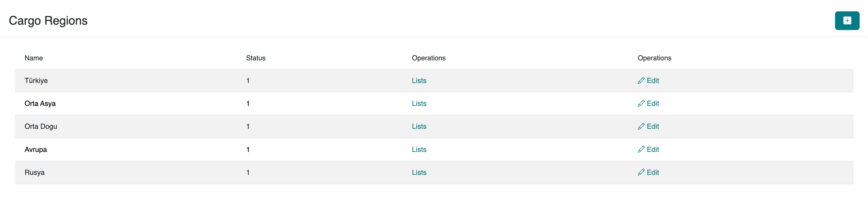Click the pencil icon in the Rusya row
This screenshot has height=197, width=868.
pyautogui.click(x=641, y=172)
